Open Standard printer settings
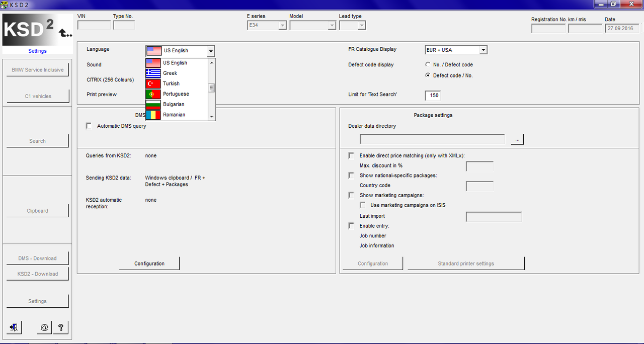 [x=466, y=264]
